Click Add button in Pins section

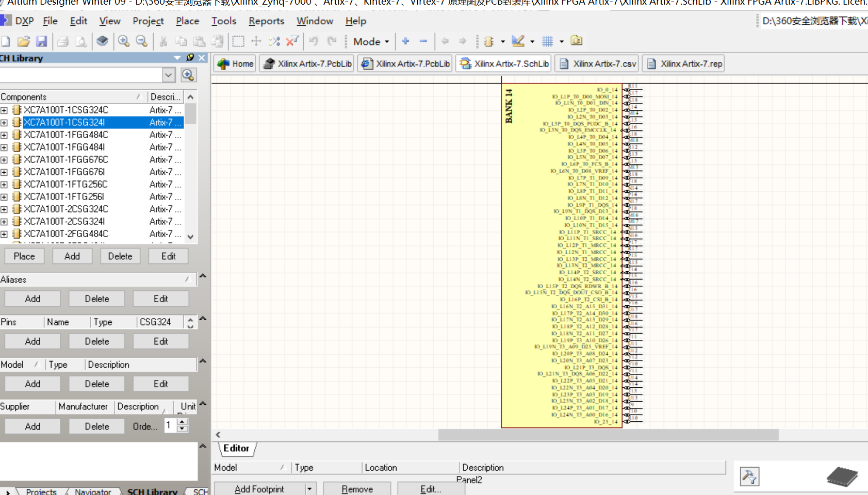tap(32, 341)
